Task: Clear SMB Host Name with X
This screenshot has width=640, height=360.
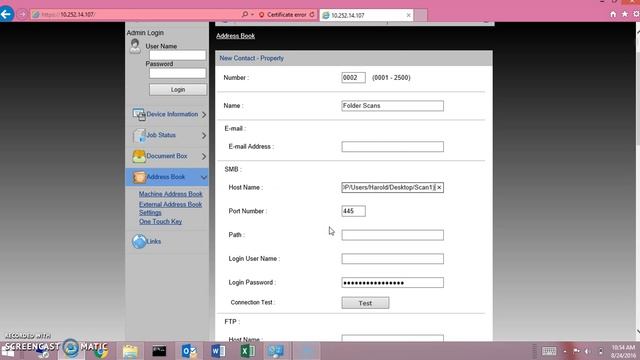Action: coord(439,188)
